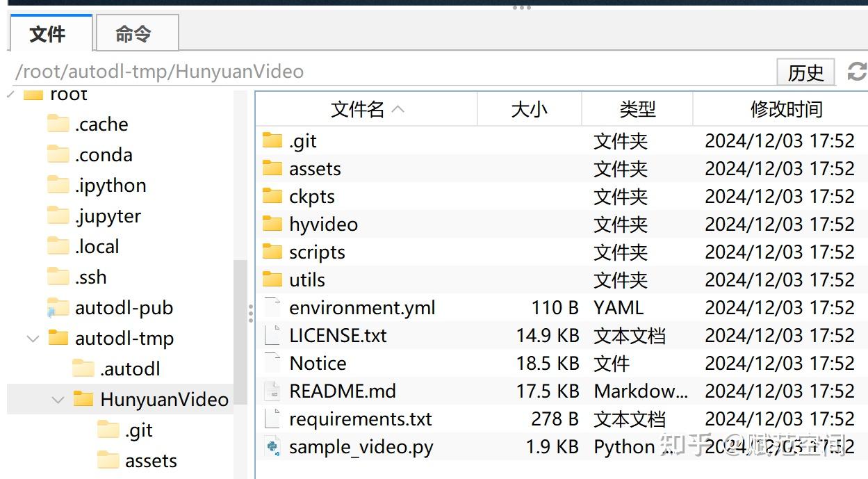Open the .git folder icon in file list
This screenshot has height=479, width=868.
(x=272, y=140)
